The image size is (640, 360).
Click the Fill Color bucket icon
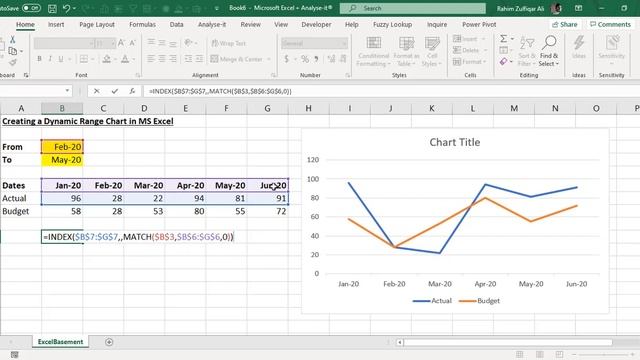[107, 59]
